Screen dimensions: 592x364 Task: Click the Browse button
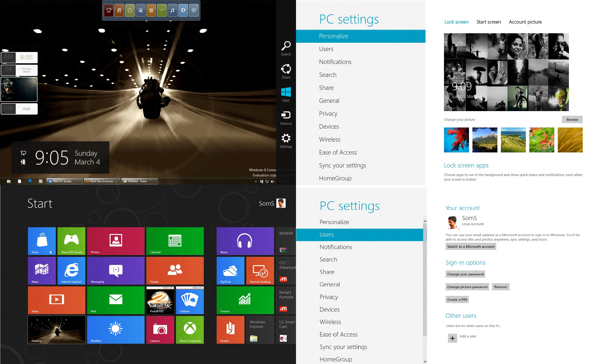pos(572,120)
